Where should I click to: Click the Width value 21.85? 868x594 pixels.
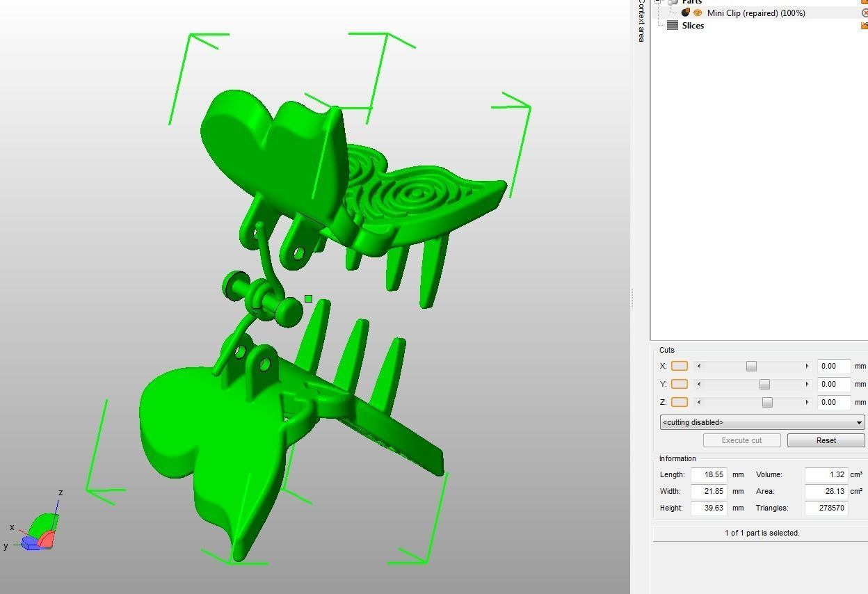pos(709,491)
